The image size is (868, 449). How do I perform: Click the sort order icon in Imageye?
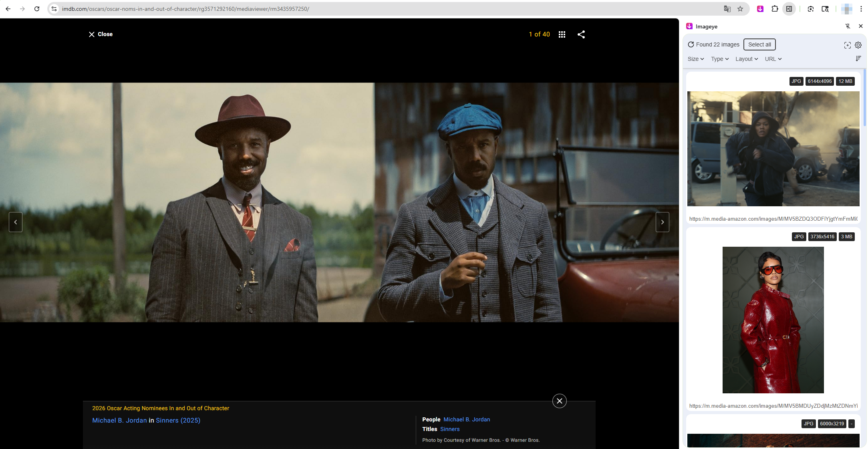click(858, 58)
